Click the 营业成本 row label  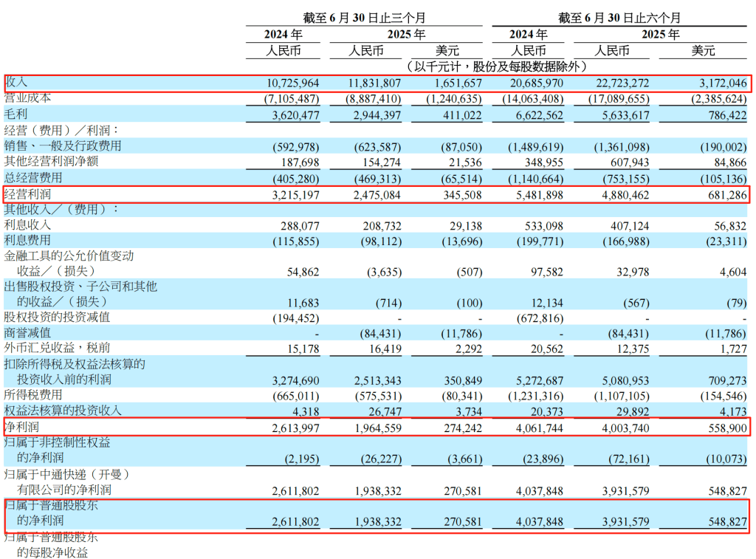(x=28, y=99)
